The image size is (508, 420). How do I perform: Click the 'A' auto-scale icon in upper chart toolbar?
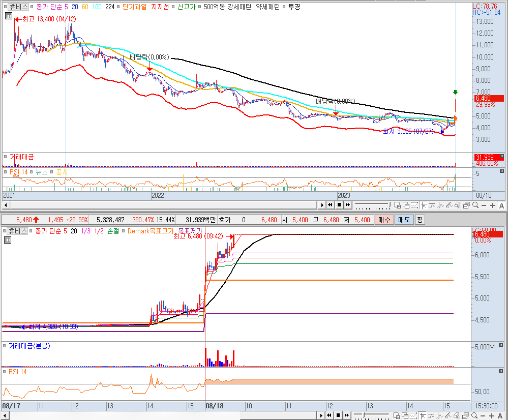point(501,205)
